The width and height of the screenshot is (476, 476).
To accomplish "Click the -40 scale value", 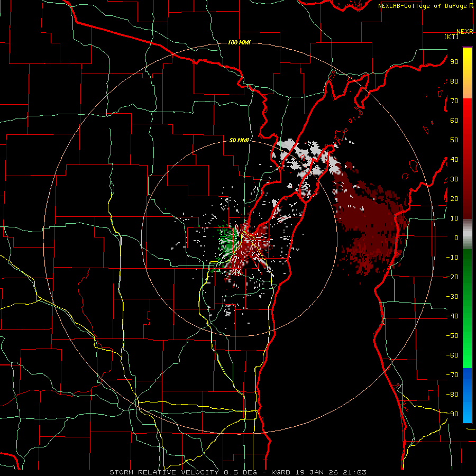I will tap(452, 316).
